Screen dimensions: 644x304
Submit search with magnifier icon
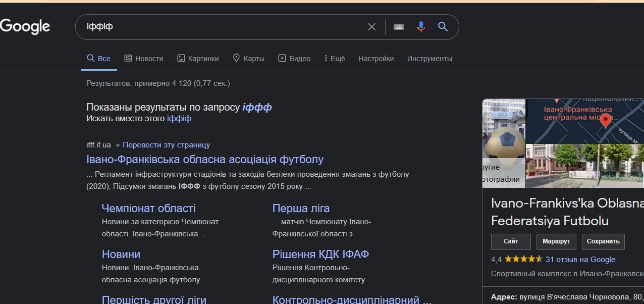tap(443, 27)
